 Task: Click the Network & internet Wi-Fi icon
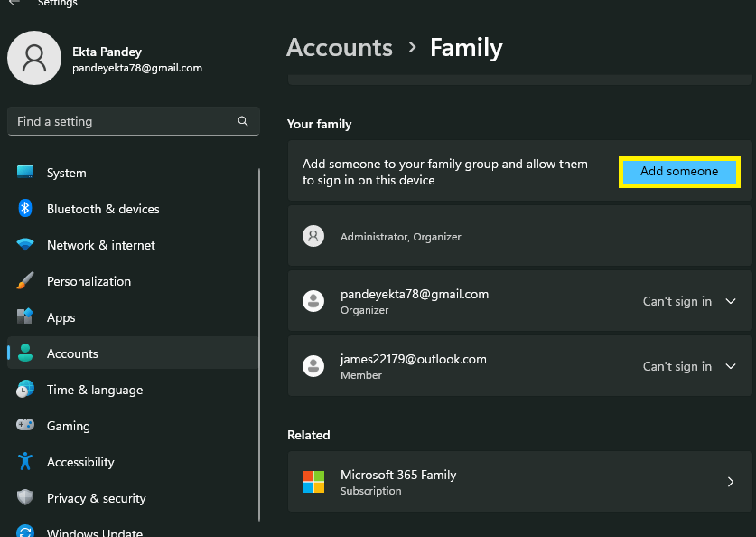tap(25, 245)
